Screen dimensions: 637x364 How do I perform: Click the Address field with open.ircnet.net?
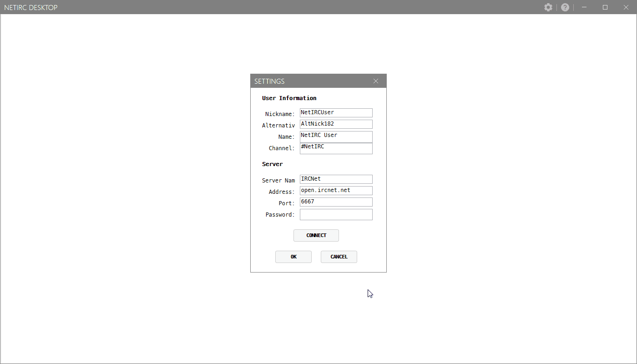pos(336,191)
